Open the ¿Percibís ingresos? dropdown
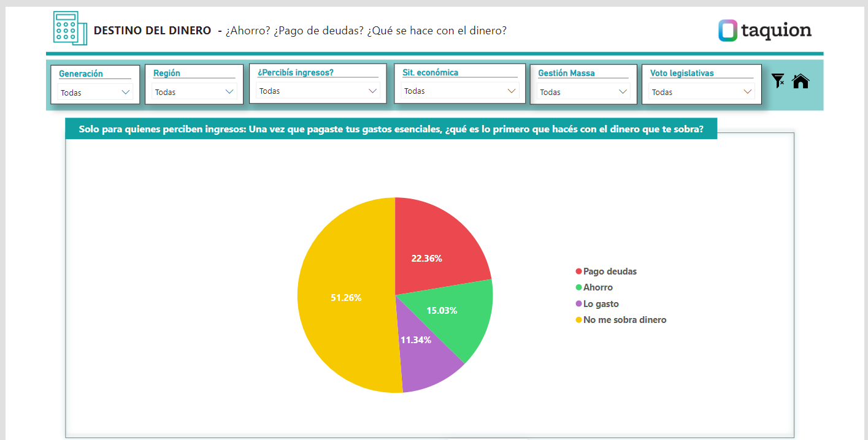The width and height of the screenshot is (868, 440). [x=318, y=91]
